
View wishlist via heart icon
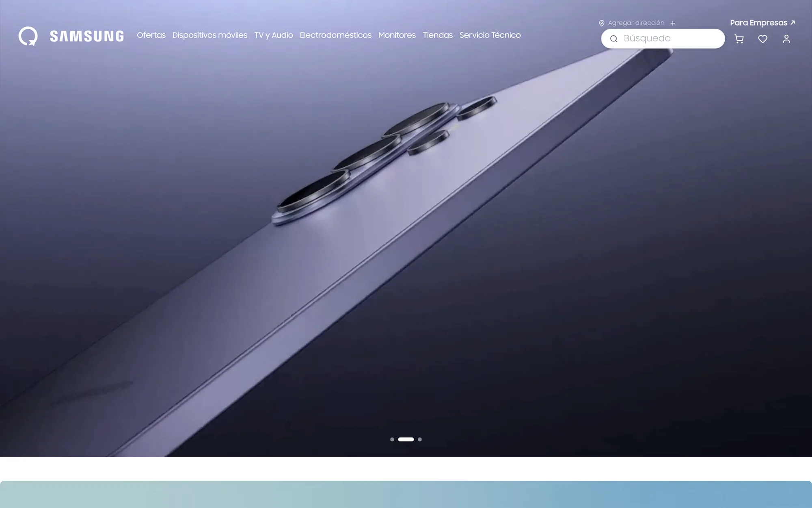[x=762, y=39]
